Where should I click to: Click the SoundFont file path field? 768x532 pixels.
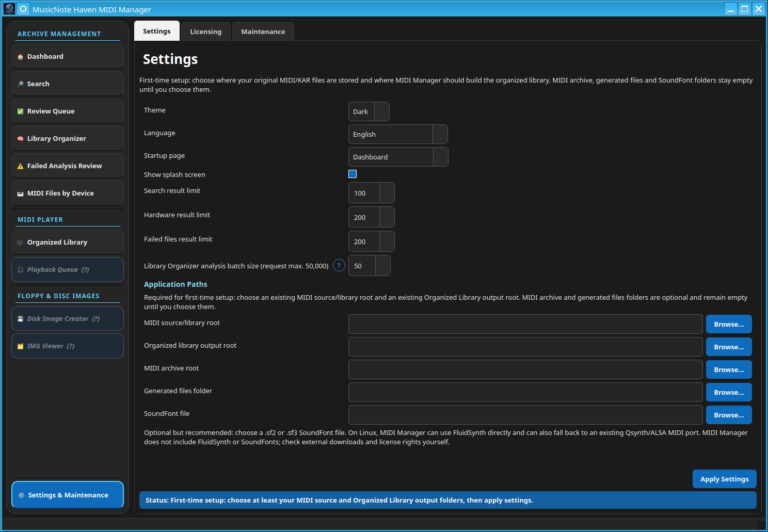pos(525,415)
